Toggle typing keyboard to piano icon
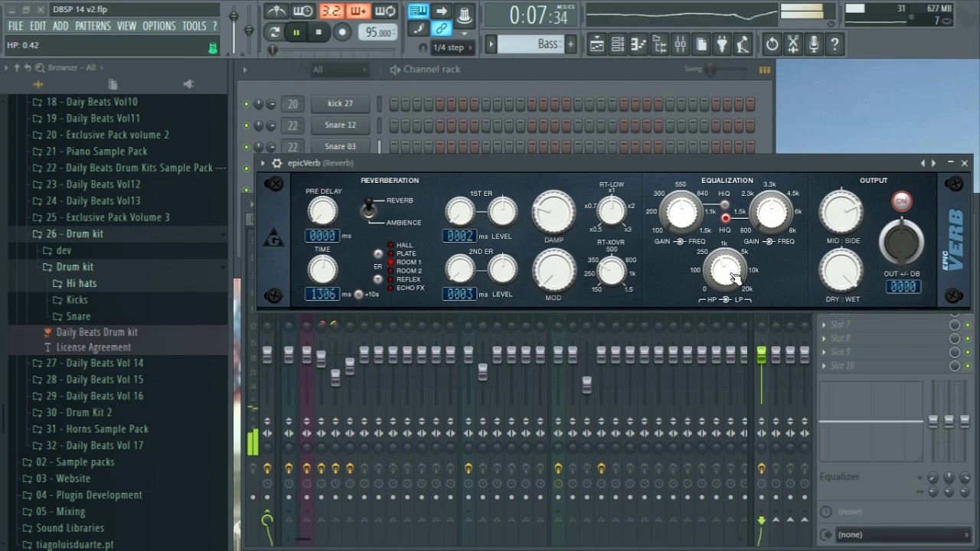The image size is (980, 551). click(418, 11)
